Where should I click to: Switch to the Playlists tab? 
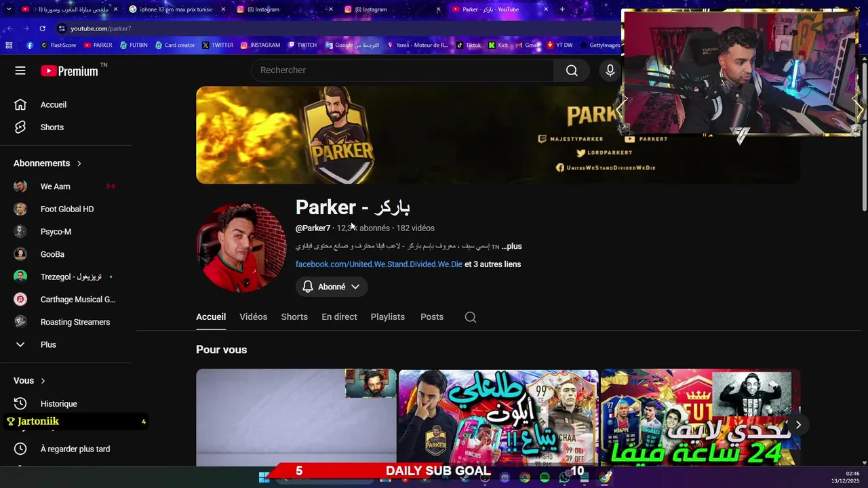[x=388, y=317]
